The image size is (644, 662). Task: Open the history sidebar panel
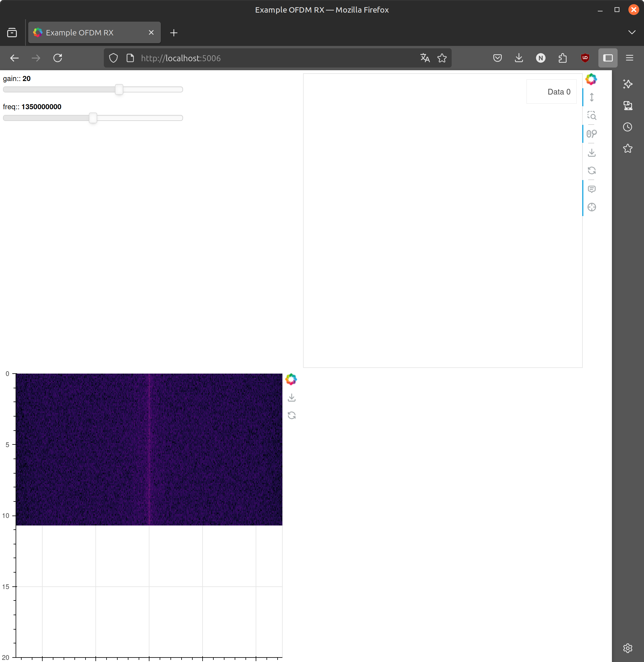click(x=627, y=127)
